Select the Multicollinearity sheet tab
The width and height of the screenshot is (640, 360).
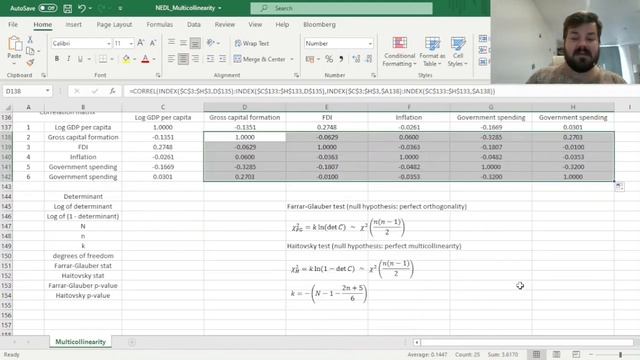tap(80, 342)
